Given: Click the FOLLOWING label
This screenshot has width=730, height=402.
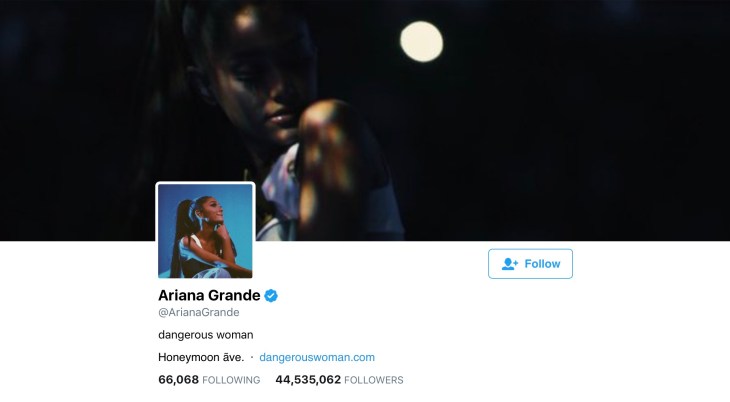Looking at the screenshot, I should 231,380.
